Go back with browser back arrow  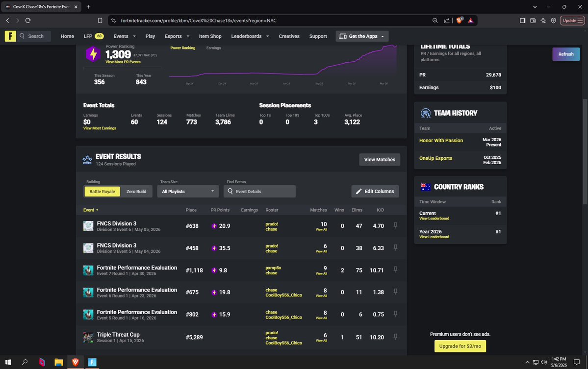pos(7,21)
